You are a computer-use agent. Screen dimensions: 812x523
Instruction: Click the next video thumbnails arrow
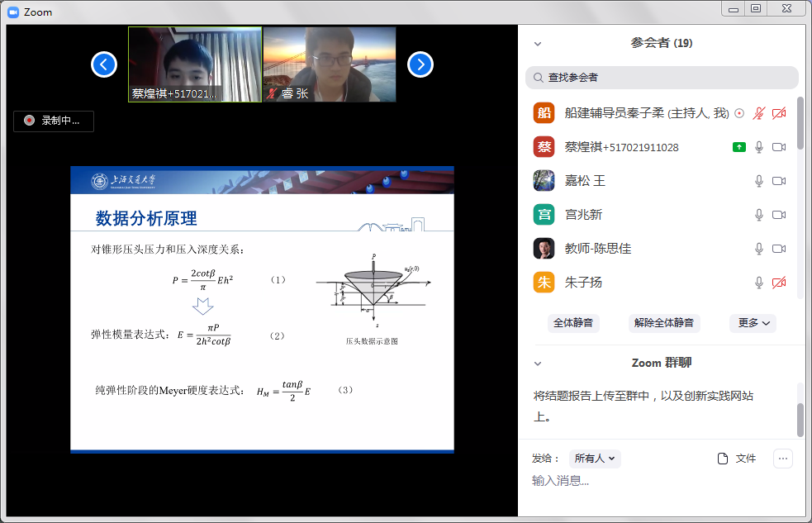coord(420,64)
